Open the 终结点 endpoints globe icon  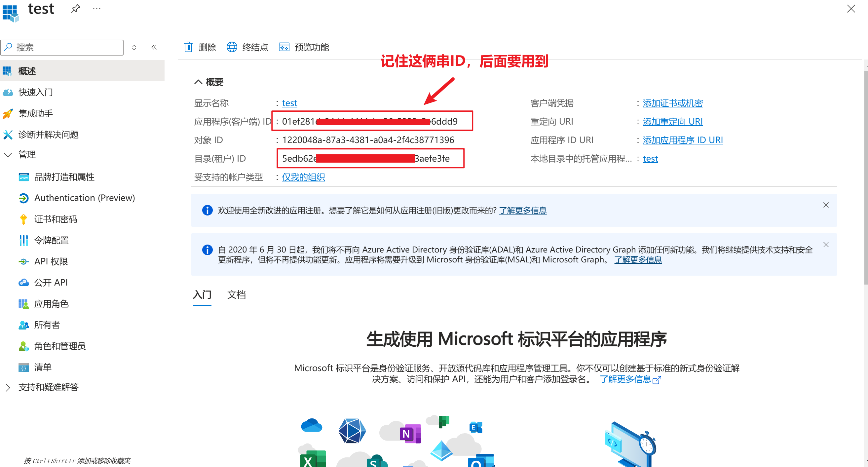click(x=232, y=47)
